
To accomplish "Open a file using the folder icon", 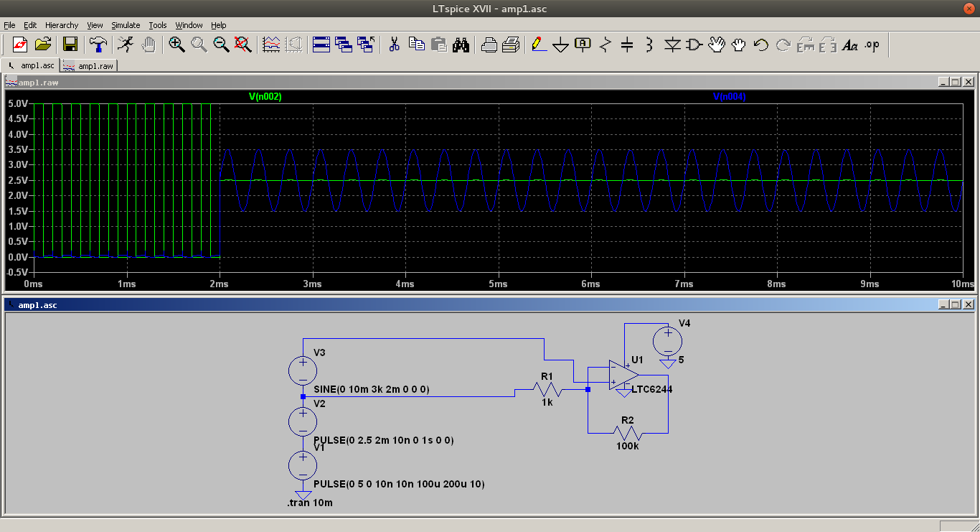I will click(x=43, y=45).
